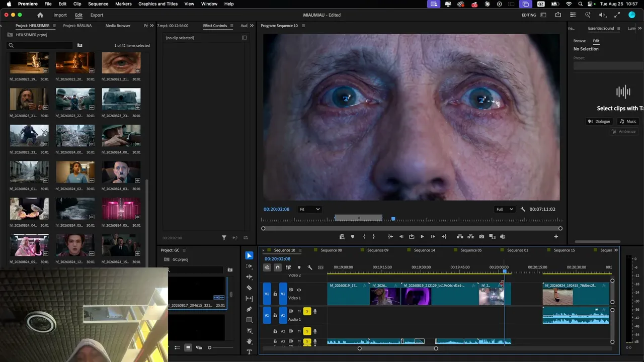Step forward one frame
Viewport: 644px width, 362px height.
point(433,237)
